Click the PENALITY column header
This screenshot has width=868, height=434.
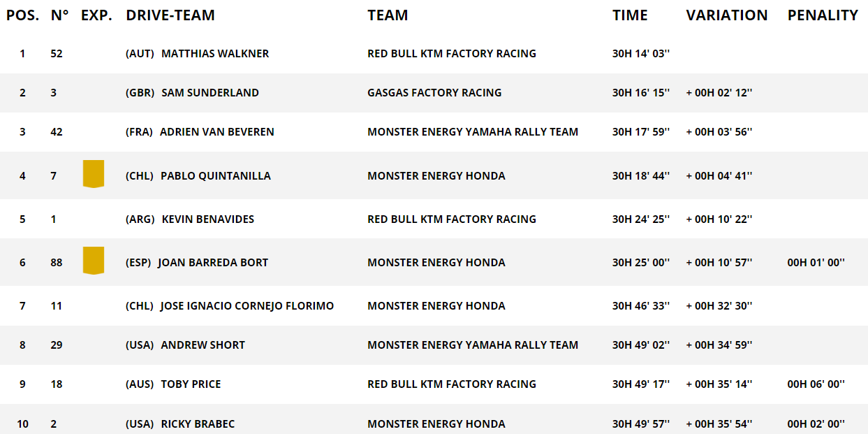pos(823,15)
